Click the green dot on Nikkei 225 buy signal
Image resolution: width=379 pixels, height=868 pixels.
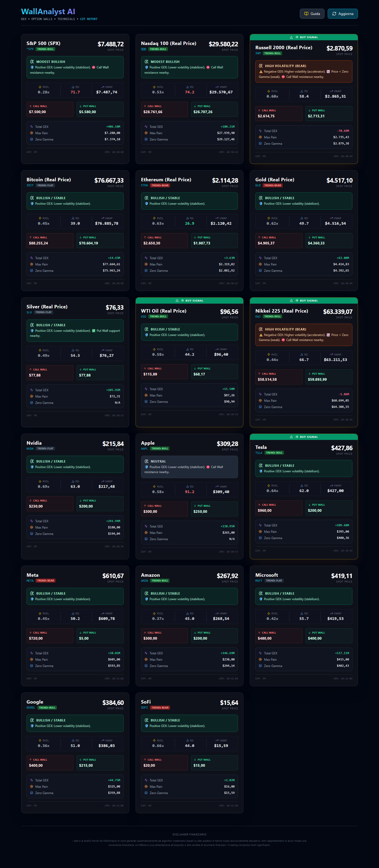[297, 300]
